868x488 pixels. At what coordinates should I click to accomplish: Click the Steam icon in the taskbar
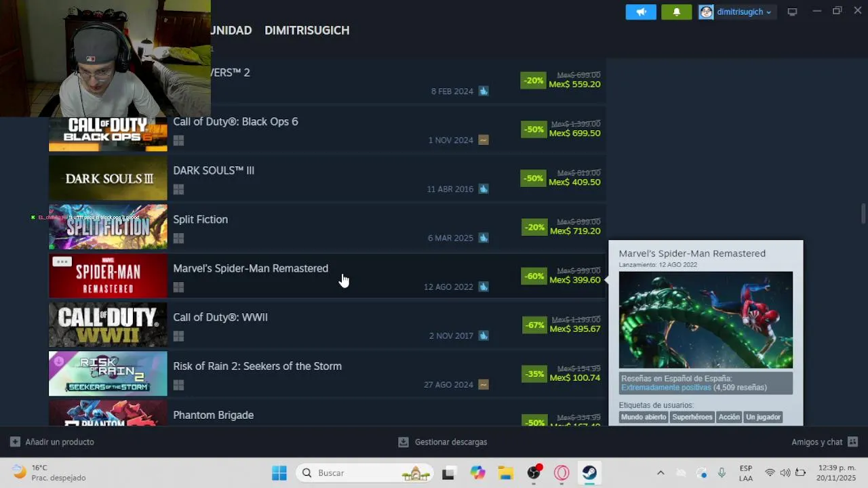click(589, 473)
